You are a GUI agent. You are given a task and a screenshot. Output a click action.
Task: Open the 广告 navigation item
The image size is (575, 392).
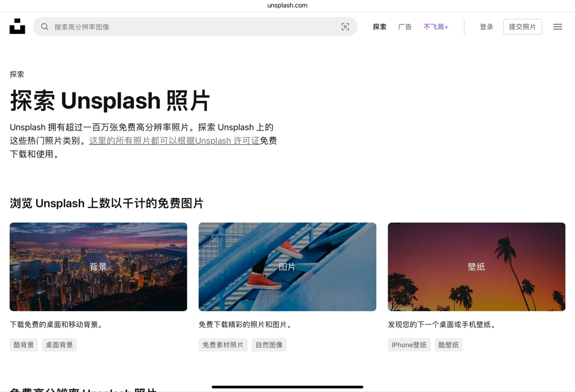405,27
